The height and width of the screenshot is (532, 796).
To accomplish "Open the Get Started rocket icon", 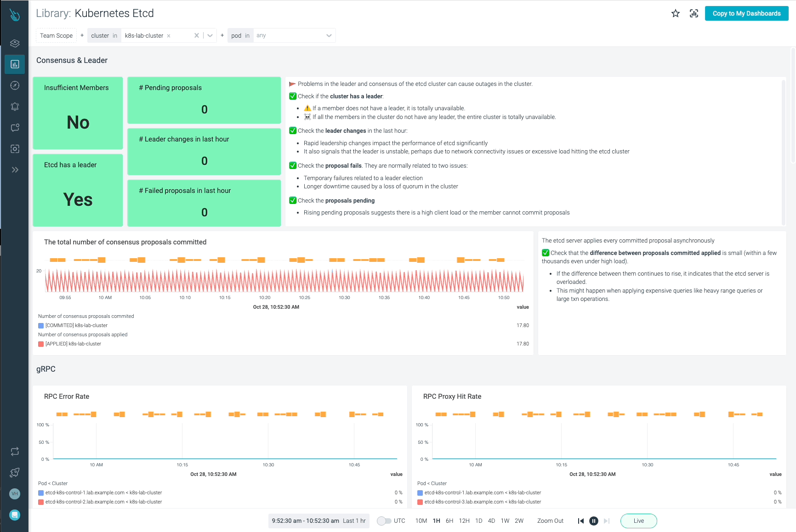I will (15, 472).
